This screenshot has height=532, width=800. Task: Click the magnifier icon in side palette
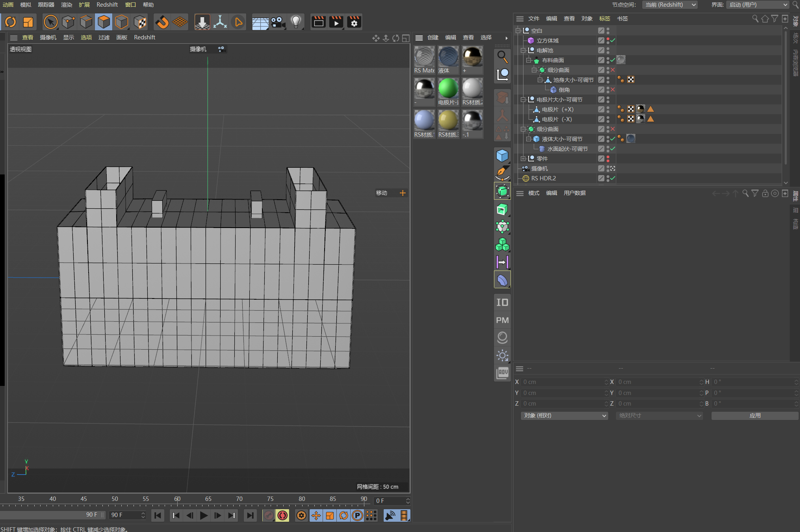[x=502, y=57]
